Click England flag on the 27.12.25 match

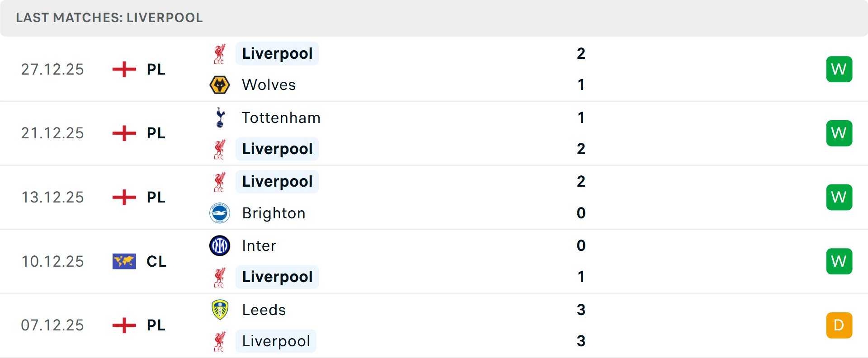[x=124, y=69]
